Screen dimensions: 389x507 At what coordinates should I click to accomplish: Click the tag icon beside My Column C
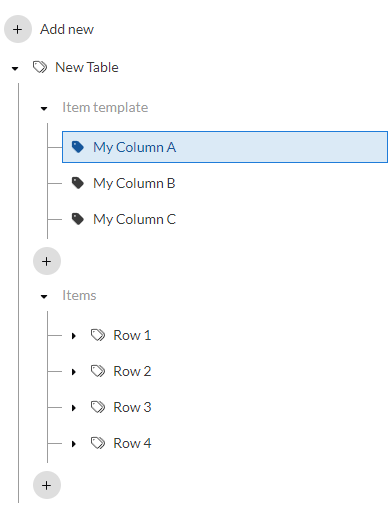[x=78, y=219]
